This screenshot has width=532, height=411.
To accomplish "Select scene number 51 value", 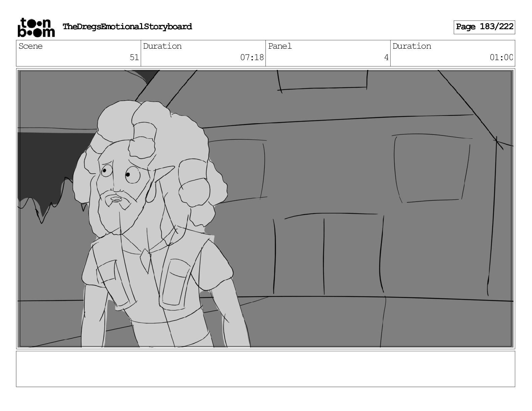I will pyautogui.click(x=134, y=58).
